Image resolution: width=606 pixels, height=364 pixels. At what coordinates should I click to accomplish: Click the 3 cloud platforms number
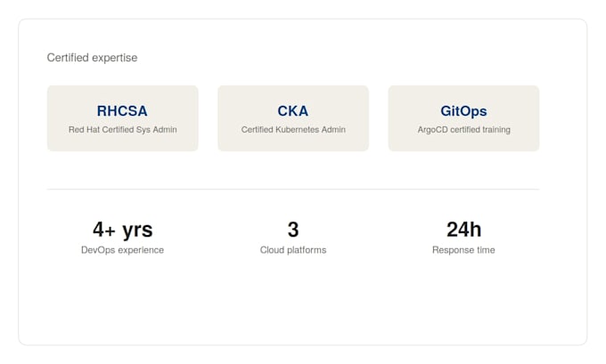[x=293, y=230]
